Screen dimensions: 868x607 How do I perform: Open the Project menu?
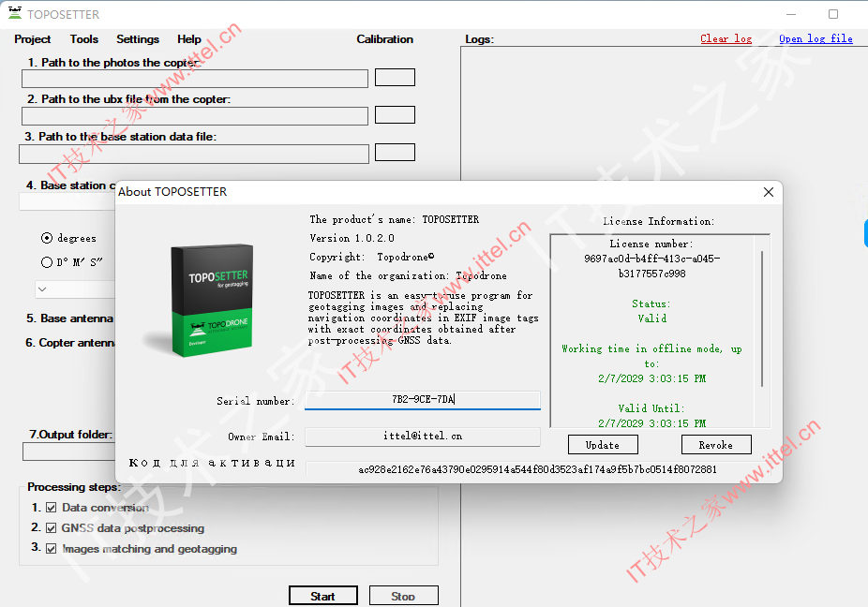coord(32,39)
